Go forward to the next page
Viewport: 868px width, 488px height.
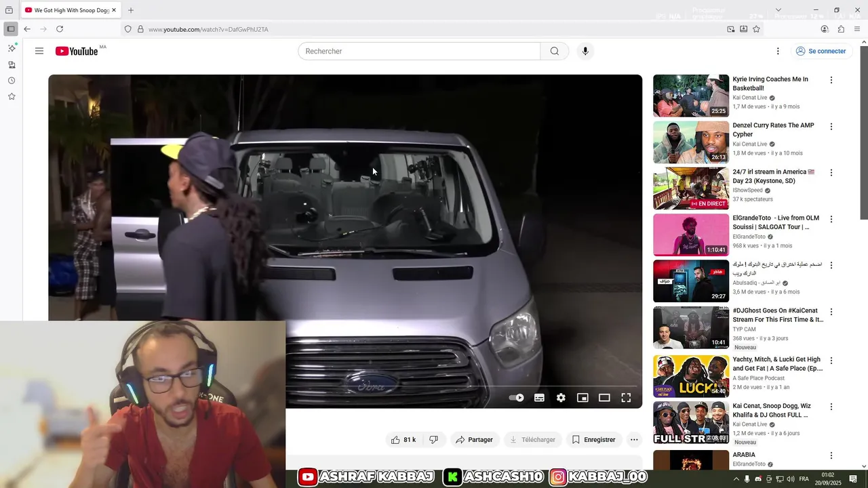click(43, 29)
